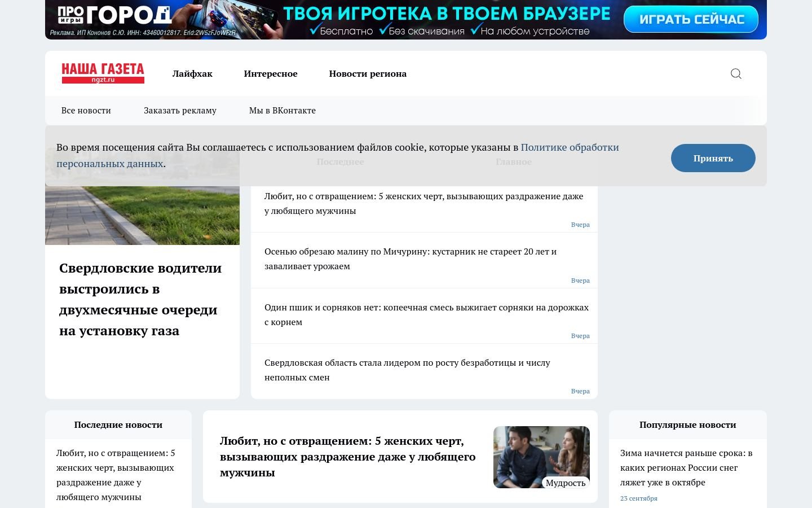The height and width of the screenshot is (508, 812).
Task: Click the Последние новости heading
Action: tap(118, 425)
